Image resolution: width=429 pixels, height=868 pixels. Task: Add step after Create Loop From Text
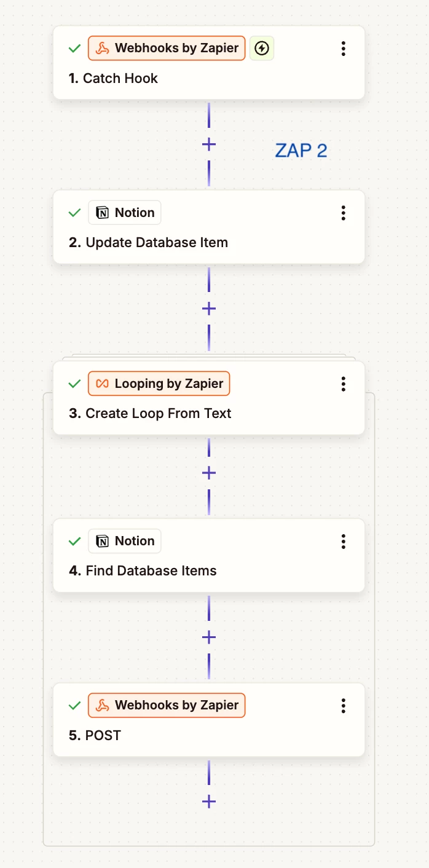[209, 473]
